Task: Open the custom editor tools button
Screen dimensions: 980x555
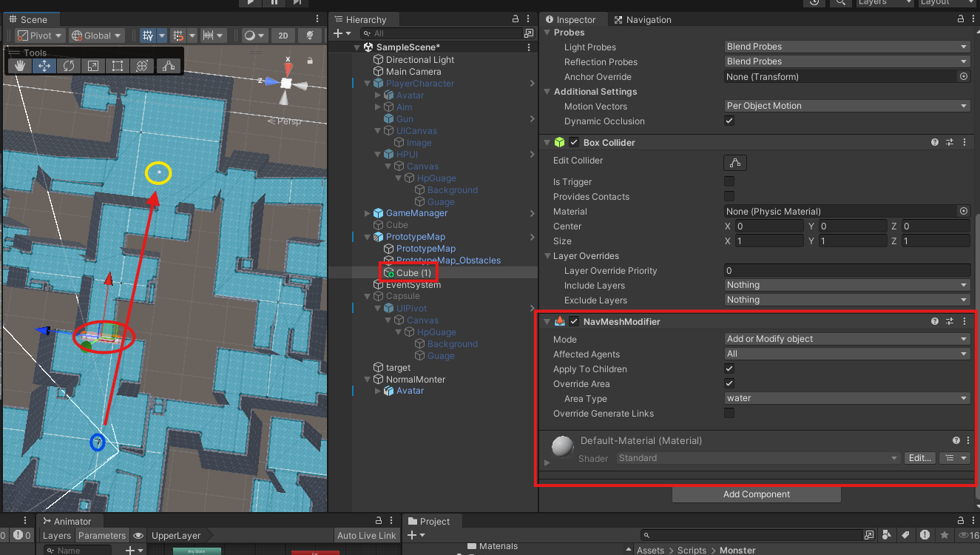Action: click(x=169, y=66)
